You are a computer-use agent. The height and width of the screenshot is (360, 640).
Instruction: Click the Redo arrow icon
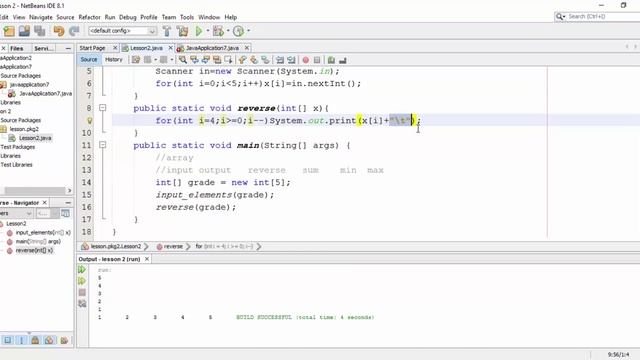point(74,31)
